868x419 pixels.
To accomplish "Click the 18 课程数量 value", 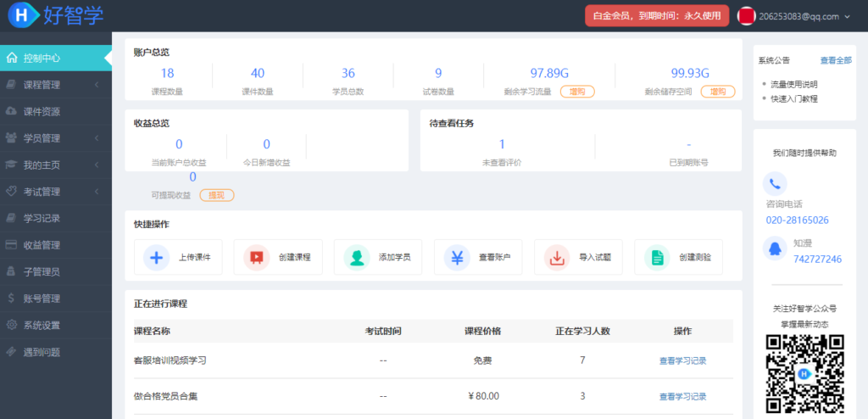I will [167, 73].
